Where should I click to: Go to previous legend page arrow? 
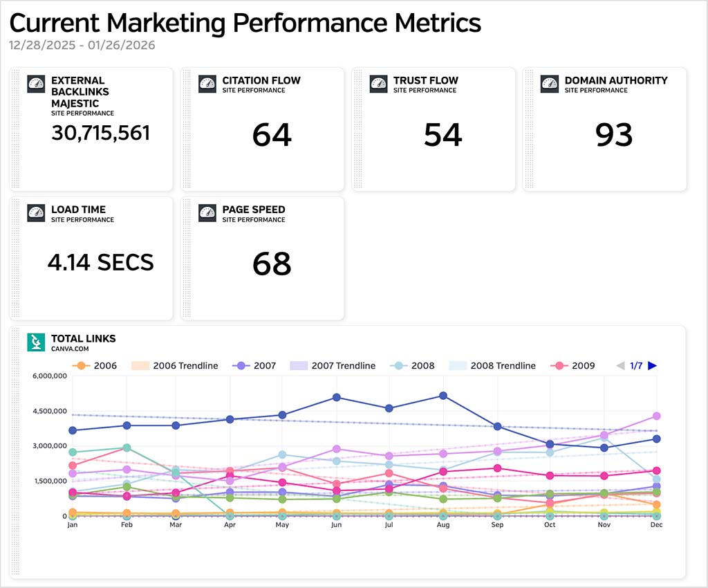(620, 365)
